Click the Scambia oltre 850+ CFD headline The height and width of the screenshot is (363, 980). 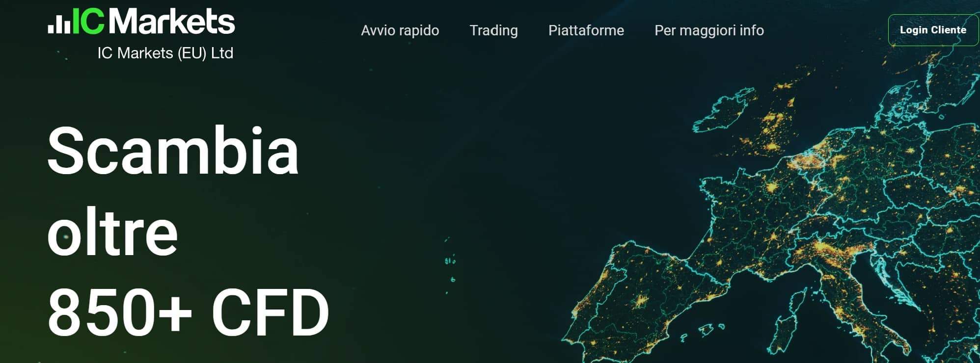pyautogui.click(x=188, y=231)
